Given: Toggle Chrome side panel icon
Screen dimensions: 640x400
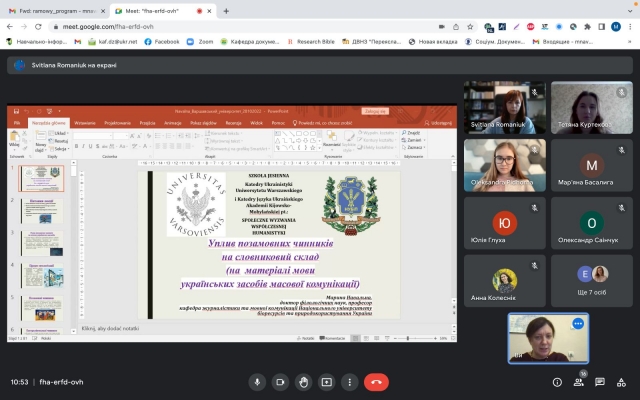Looking at the screenshot, I should (x=602, y=27).
